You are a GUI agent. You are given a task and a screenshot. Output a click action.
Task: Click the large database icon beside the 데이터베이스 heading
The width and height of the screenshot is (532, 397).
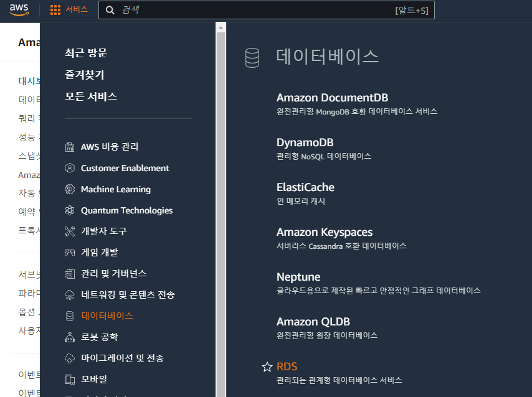tap(252, 58)
